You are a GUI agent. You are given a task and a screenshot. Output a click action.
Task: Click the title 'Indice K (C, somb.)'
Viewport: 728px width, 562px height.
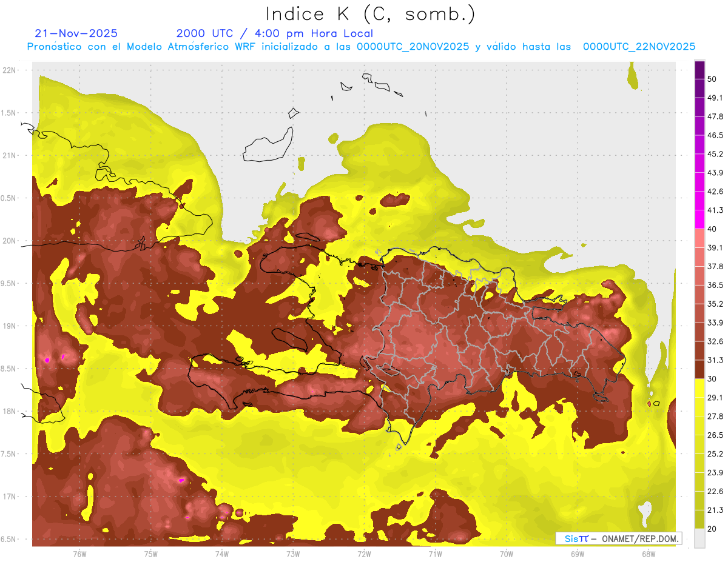[x=371, y=14]
